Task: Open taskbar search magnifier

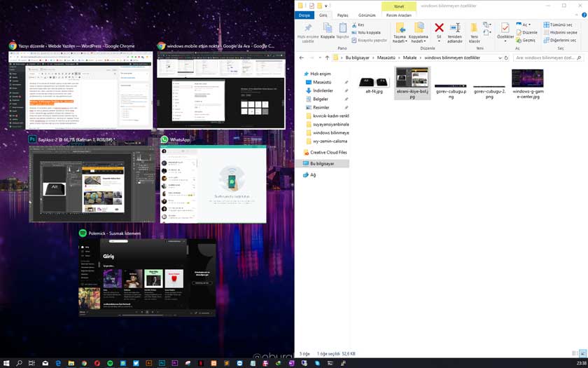Action: pos(19,363)
